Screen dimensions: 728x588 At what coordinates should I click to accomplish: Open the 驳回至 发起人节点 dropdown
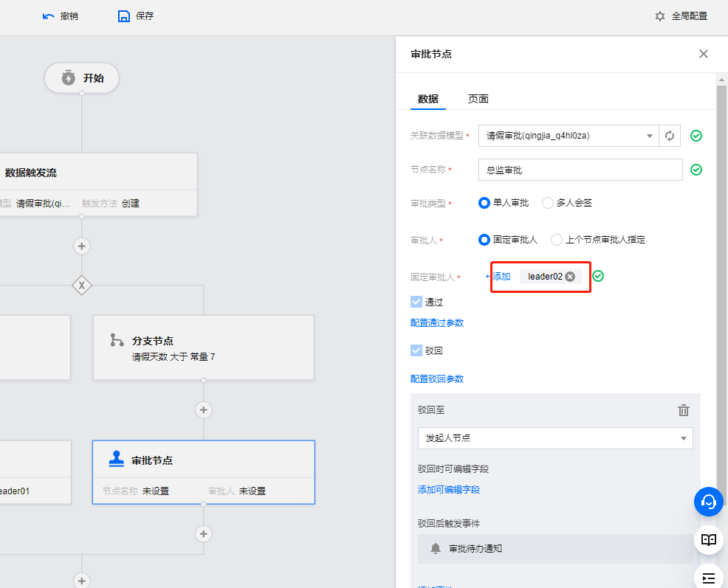pos(555,438)
